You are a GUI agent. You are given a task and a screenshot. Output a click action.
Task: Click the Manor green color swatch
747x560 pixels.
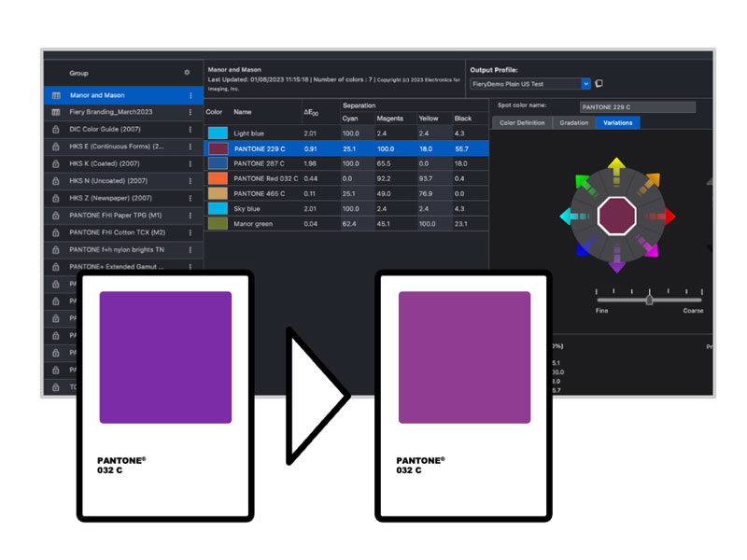point(218,224)
